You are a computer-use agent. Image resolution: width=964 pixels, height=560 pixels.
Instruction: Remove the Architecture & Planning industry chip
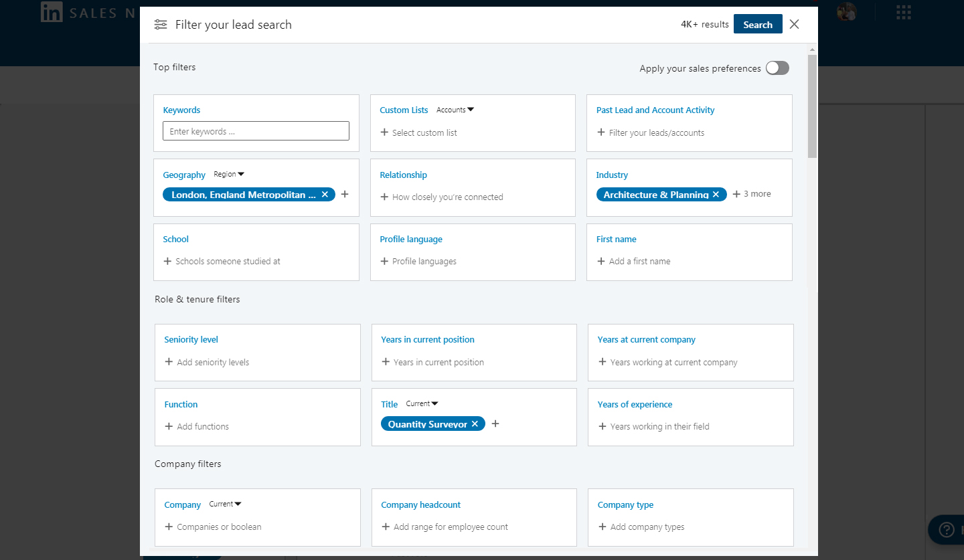point(716,195)
